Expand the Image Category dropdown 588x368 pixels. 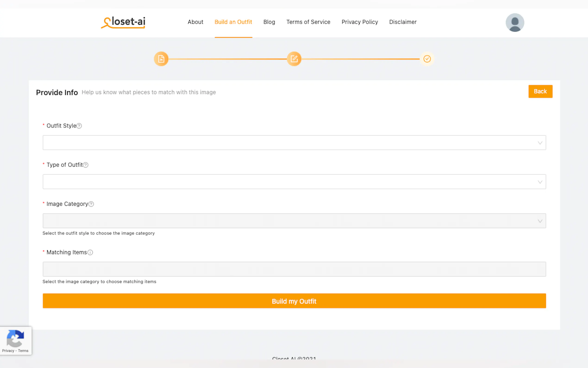tap(294, 221)
